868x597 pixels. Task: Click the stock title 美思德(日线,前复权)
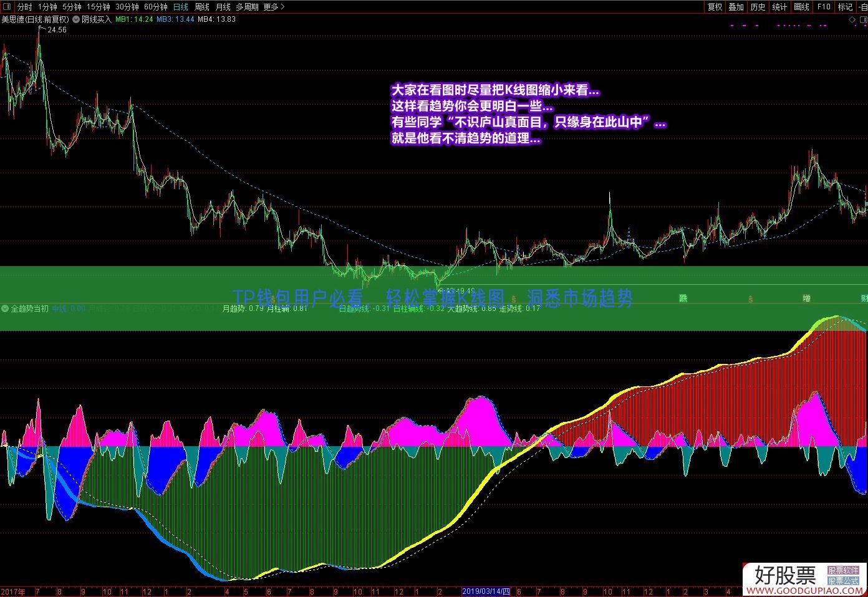pos(35,19)
